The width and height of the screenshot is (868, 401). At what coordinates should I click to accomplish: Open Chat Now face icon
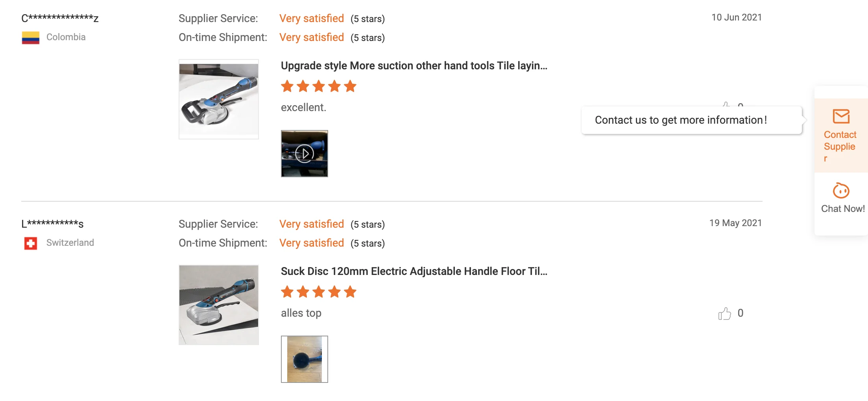point(841,191)
